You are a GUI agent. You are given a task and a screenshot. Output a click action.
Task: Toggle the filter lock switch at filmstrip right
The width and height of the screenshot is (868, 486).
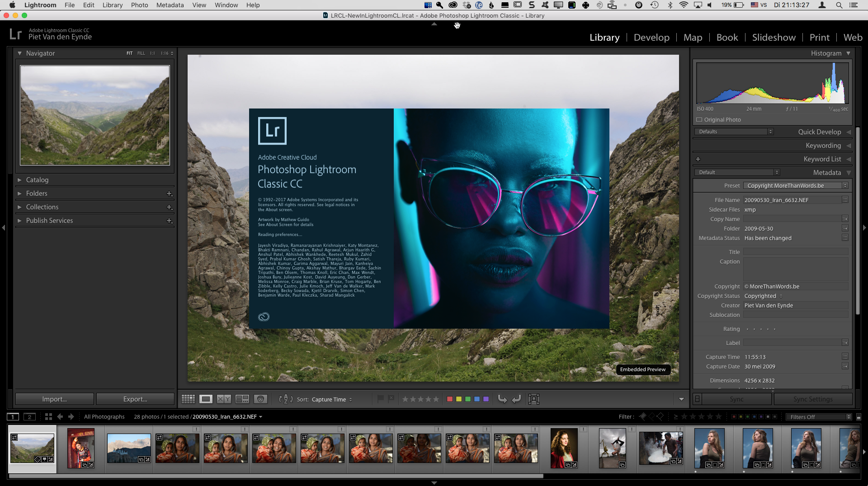[x=859, y=417]
